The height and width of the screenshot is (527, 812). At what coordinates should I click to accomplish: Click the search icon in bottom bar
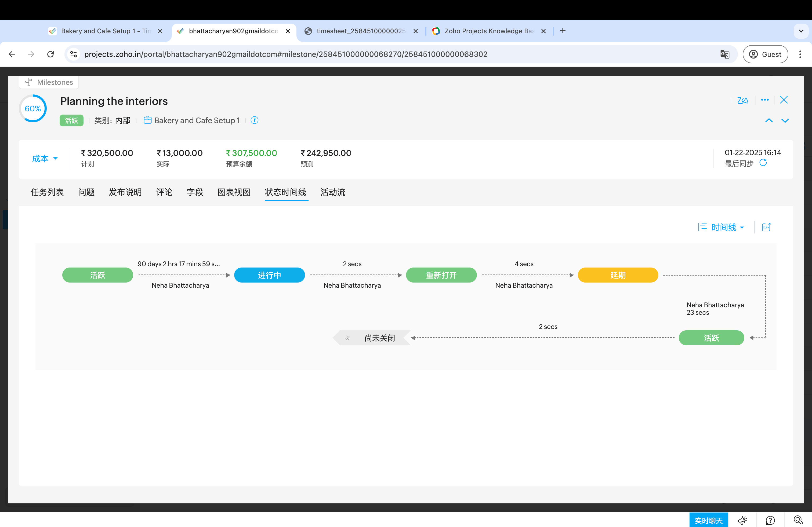click(798, 520)
